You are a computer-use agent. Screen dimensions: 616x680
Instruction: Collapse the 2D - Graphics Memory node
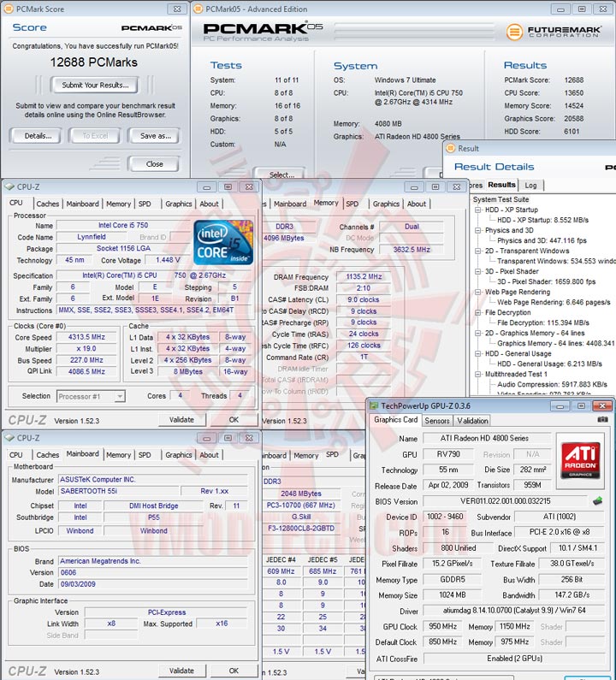point(477,333)
